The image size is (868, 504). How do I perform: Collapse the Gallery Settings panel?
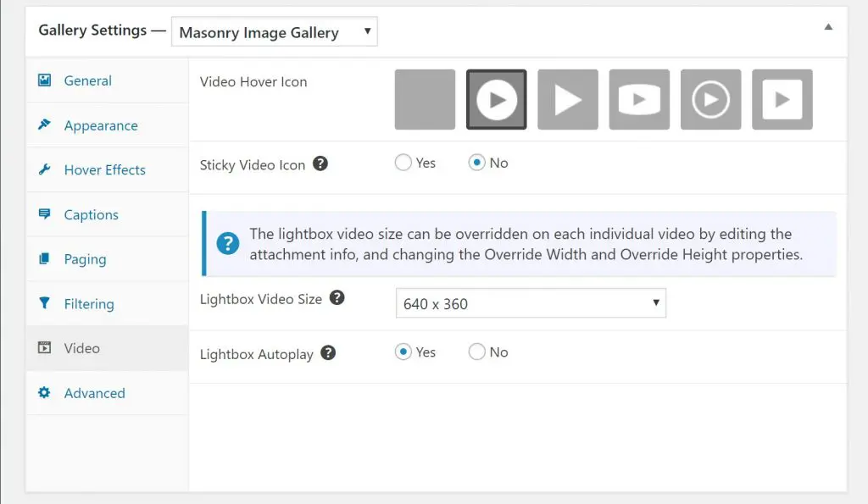[828, 27]
